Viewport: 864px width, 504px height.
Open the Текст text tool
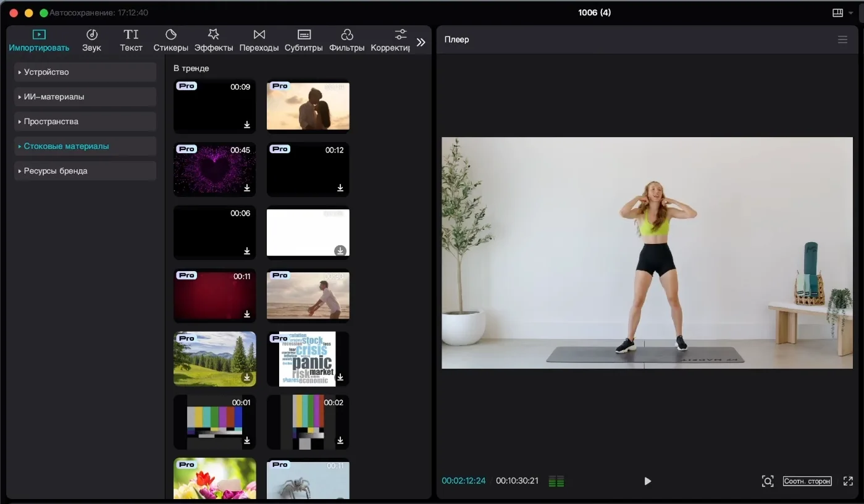pyautogui.click(x=131, y=40)
